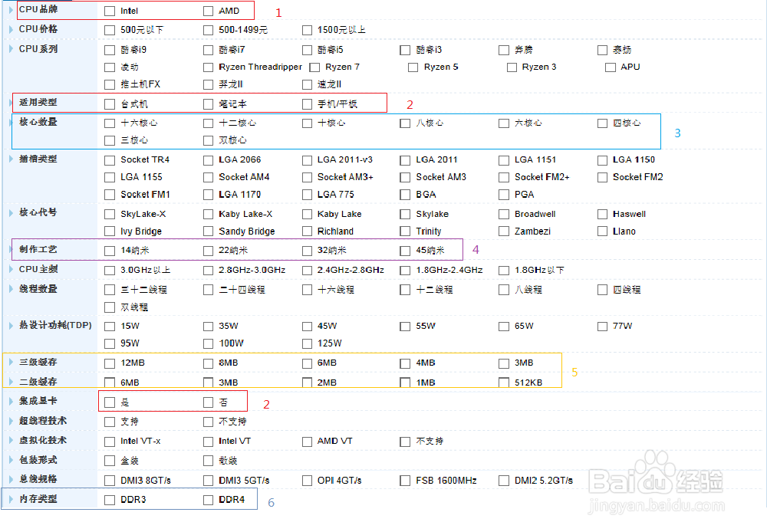
Task: Click the Socket TR4 label
Action: tap(145, 160)
